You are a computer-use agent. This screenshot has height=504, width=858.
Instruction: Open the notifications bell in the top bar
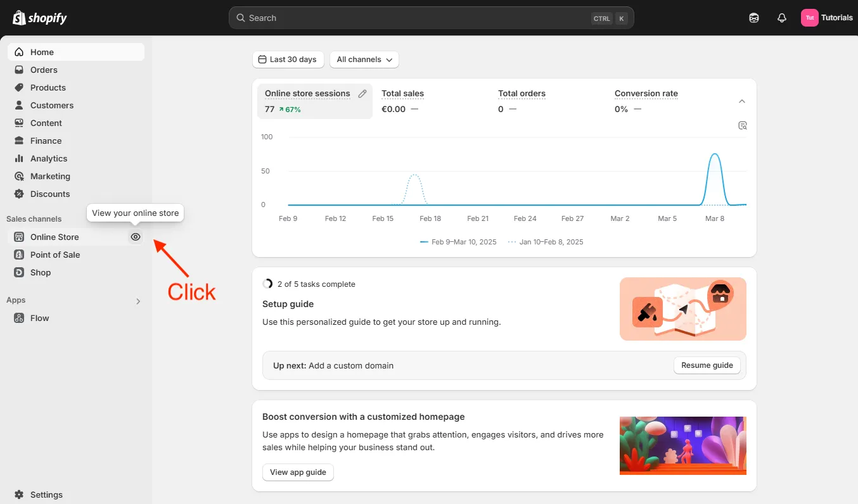coord(781,18)
